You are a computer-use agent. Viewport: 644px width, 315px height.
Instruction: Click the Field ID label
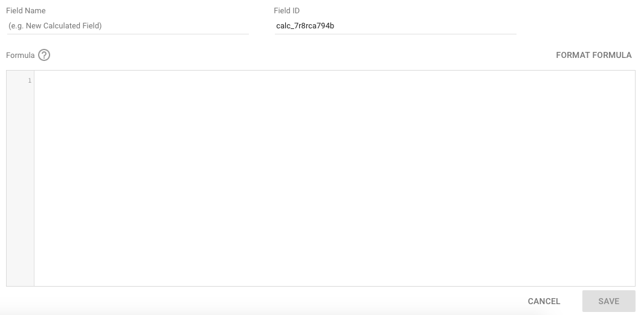[286, 11]
